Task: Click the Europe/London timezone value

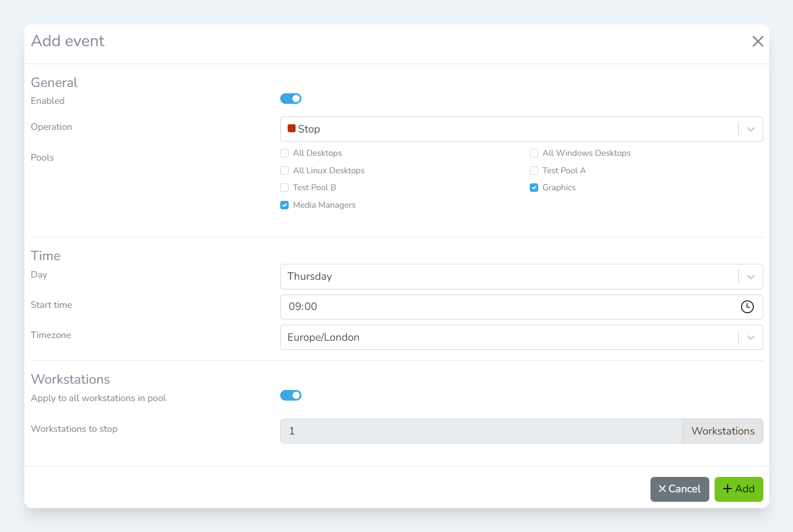Action: 323,338
